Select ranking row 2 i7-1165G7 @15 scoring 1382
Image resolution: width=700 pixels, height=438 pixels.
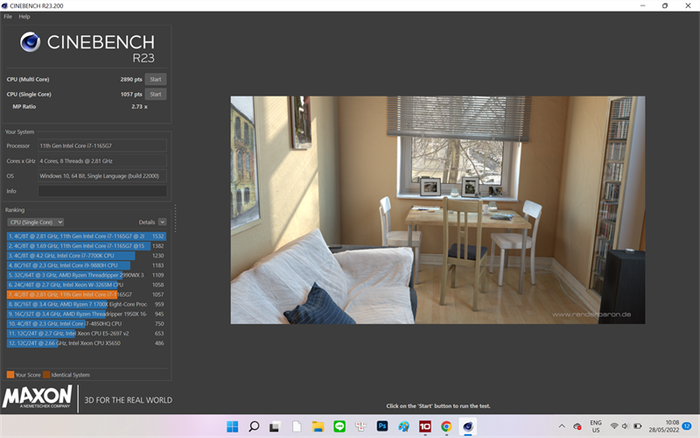click(x=86, y=246)
